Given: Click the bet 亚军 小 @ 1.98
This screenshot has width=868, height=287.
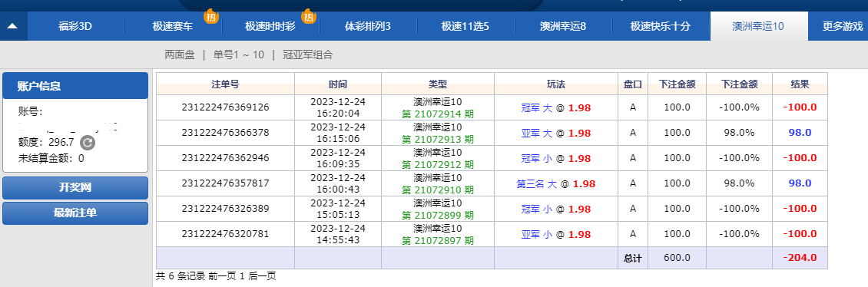Looking at the screenshot, I should [x=556, y=235].
